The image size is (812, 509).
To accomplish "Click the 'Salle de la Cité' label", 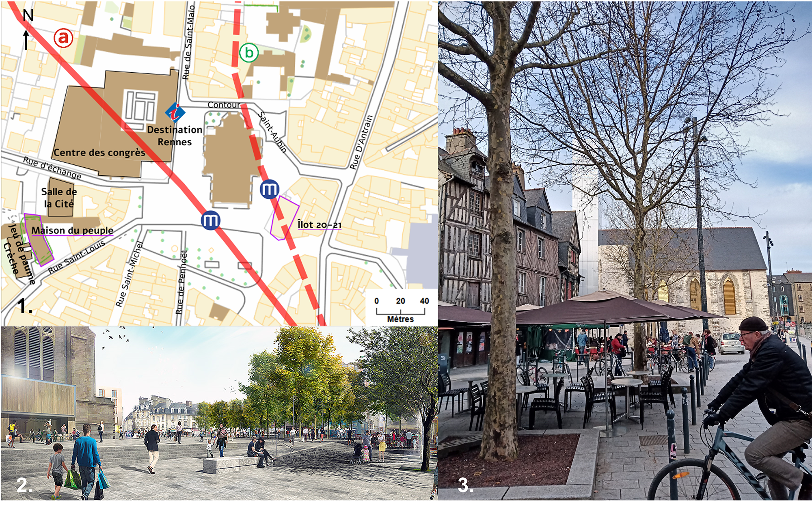I will [59, 198].
